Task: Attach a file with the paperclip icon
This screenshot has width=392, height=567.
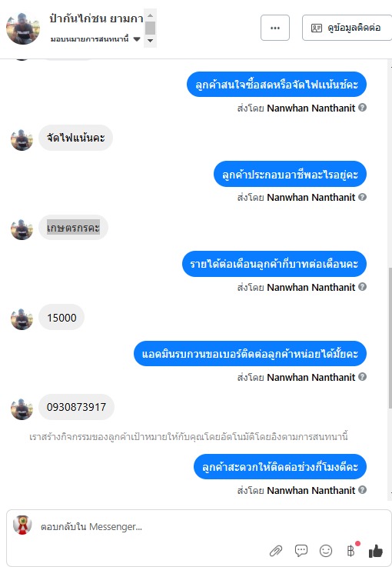Action: point(276,551)
